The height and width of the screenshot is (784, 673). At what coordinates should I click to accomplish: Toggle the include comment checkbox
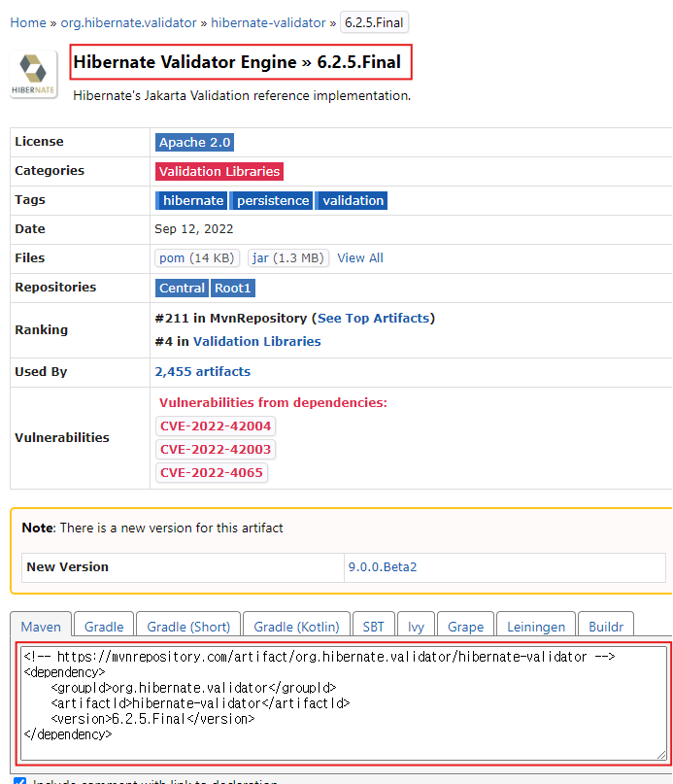20,780
